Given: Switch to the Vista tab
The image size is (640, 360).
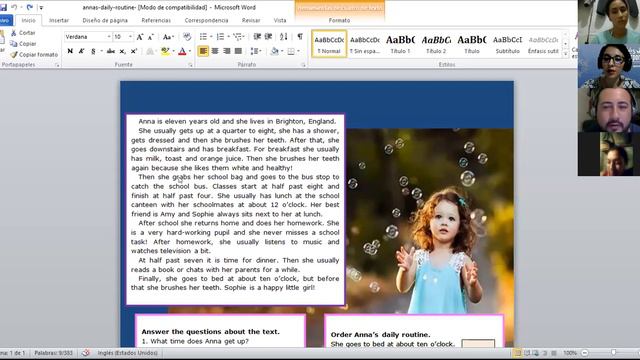Looking at the screenshot, I should click(280, 20).
